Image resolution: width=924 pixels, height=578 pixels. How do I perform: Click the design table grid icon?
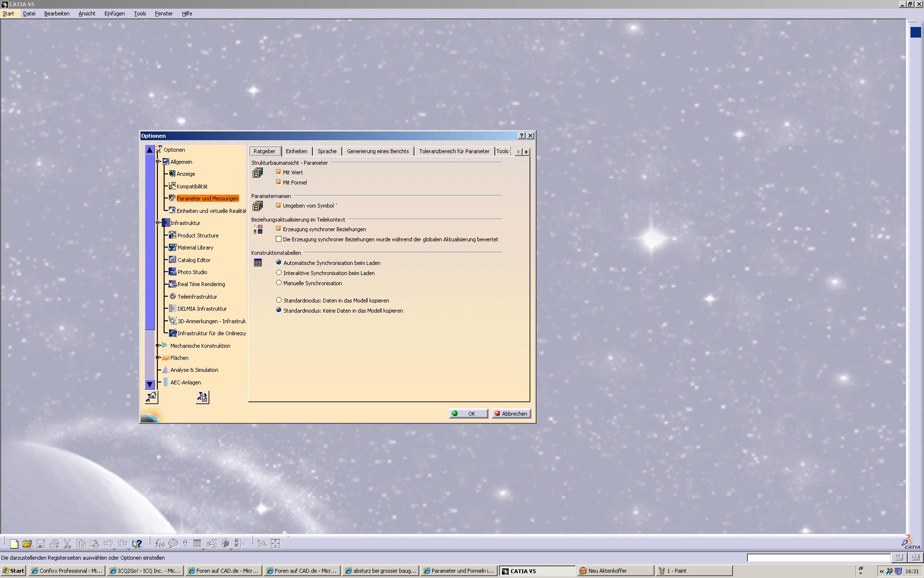[x=197, y=543]
